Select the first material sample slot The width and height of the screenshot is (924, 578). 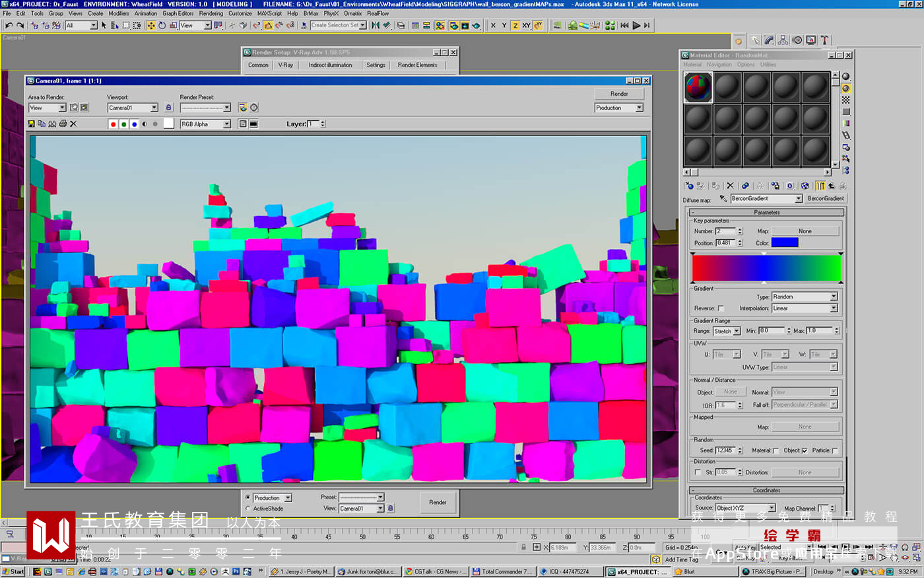[x=698, y=87]
